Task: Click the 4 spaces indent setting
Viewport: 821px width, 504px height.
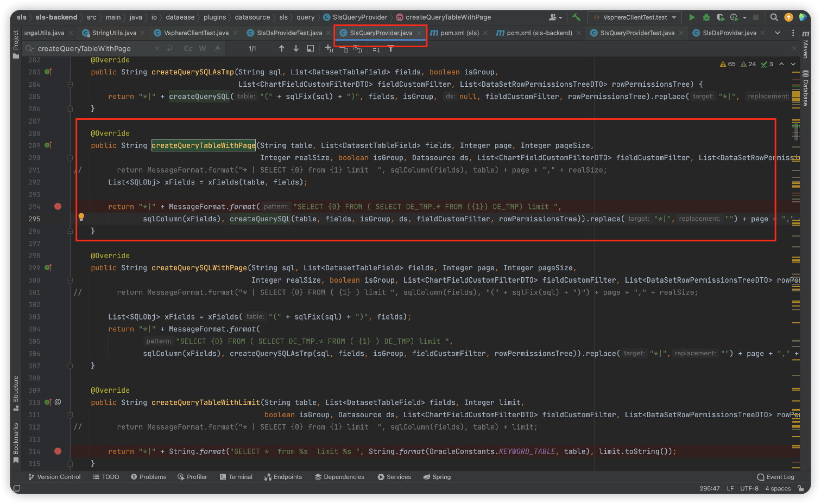Action: pyautogui.click(x=778, y=488)
